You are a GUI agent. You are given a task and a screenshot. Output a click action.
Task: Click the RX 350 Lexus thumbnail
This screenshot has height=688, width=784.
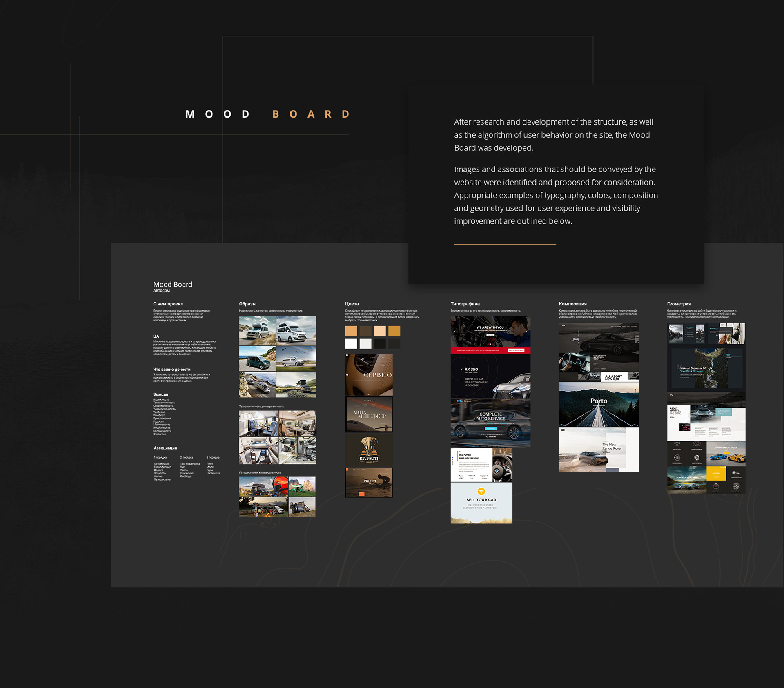[490, 376]
